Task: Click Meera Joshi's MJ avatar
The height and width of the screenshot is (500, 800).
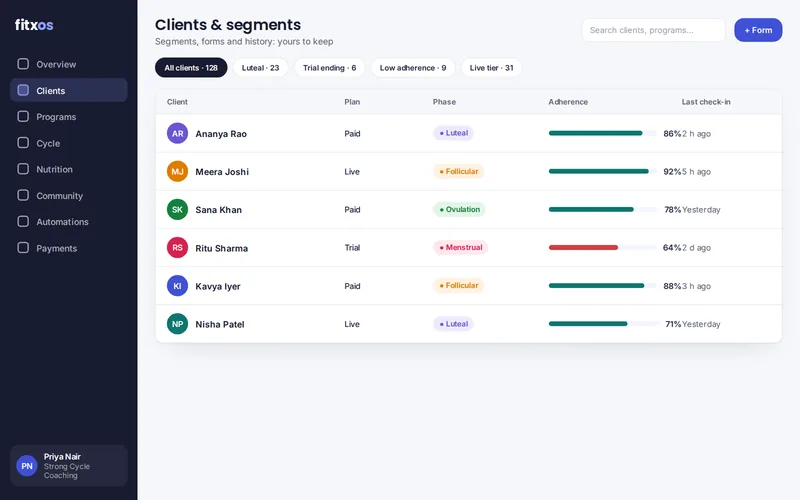Action: (x=177, y=171)
